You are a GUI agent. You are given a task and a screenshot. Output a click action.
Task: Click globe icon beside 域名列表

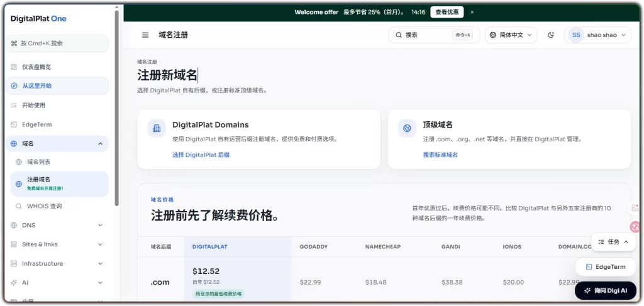pos(18,162)
